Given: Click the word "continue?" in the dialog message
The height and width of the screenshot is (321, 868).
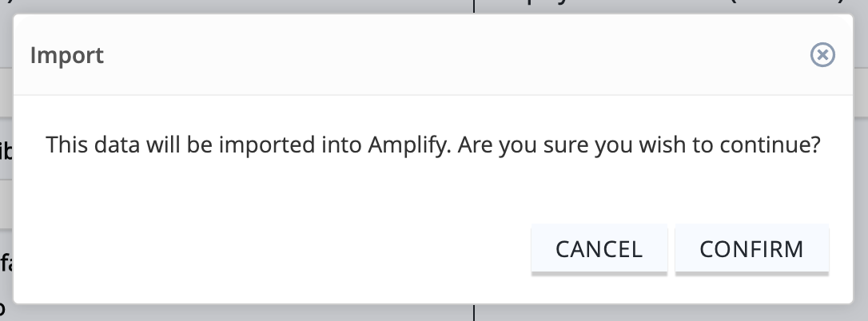Looking at the screenshot, I should (x=770, y=145).
